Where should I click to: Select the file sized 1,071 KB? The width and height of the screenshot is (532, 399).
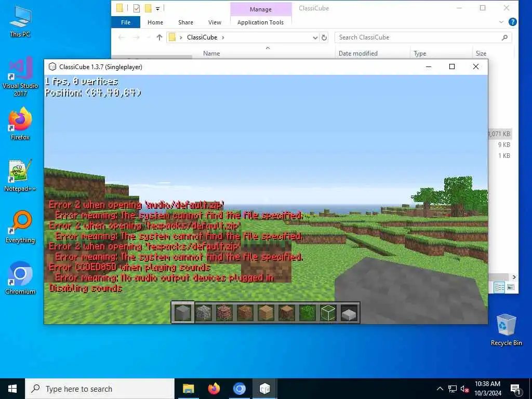point(499,134)
